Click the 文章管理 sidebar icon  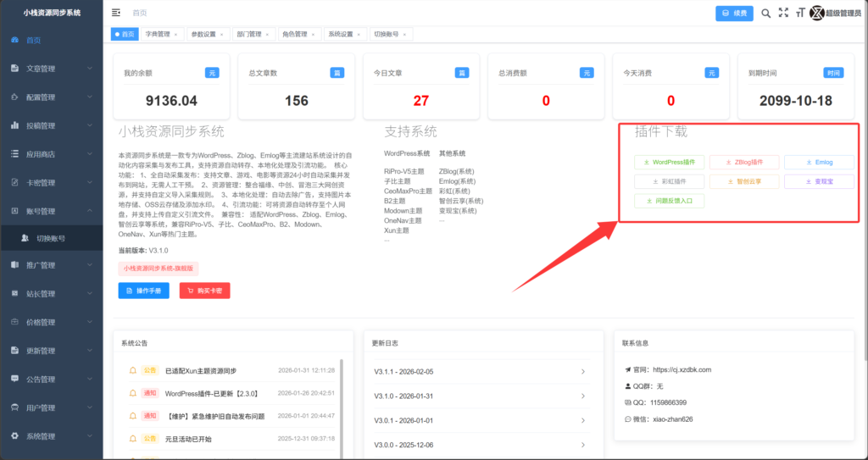tap(15, 69)
